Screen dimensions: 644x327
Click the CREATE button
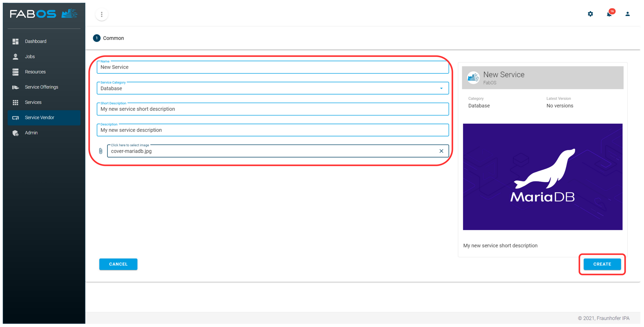[602, 264]
